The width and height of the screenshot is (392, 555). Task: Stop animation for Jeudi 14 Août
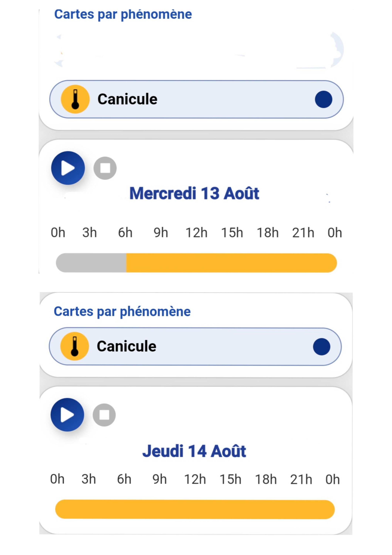pyautogui.click(x=104, y=415)
